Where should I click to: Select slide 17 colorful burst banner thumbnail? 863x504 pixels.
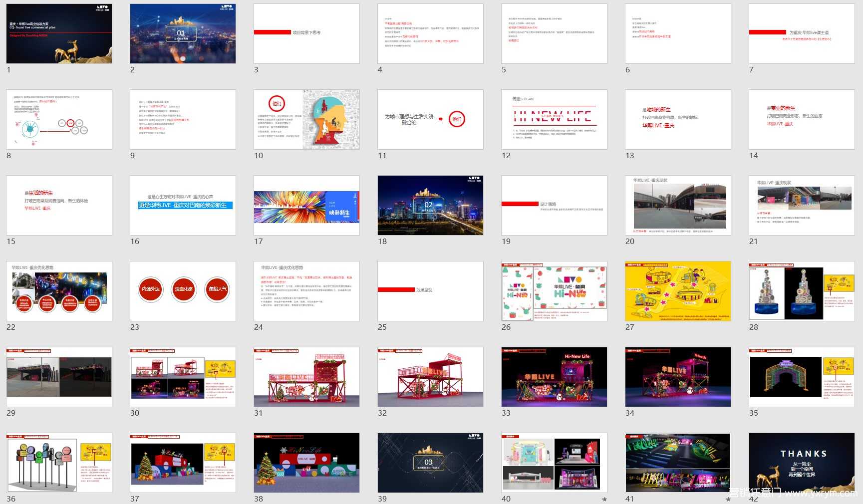point(306,205)
